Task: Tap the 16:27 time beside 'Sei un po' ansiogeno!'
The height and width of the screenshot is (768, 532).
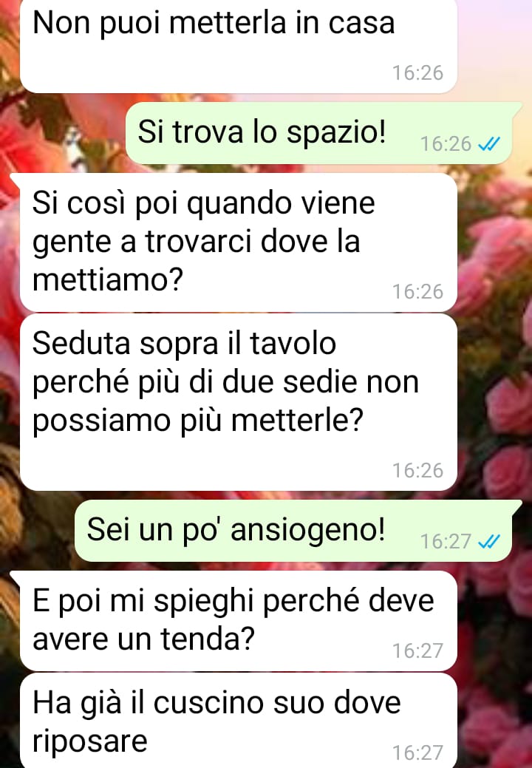Action: [x=446, y=541]
